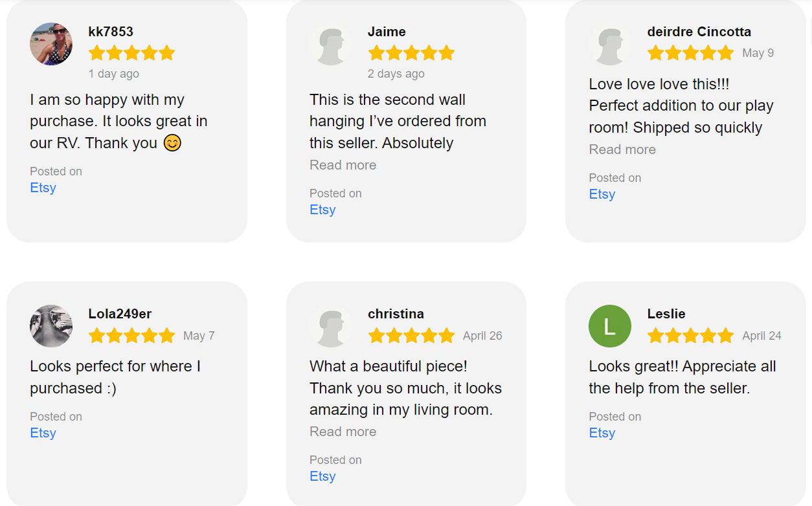Click Leslie's green letter L avatar
Viewport: 812px width, 506px height.
[610, 326]
